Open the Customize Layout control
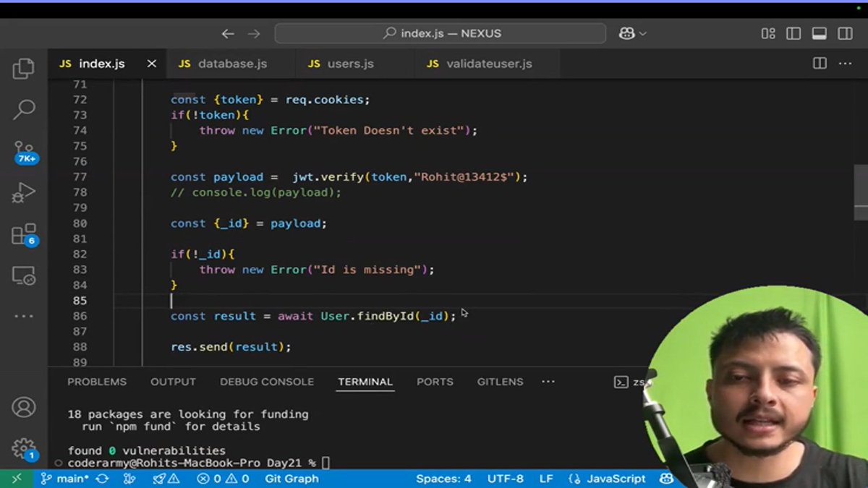Image resolution: width=868 pixels, height=488 pixels. click(x=768, y=33)
